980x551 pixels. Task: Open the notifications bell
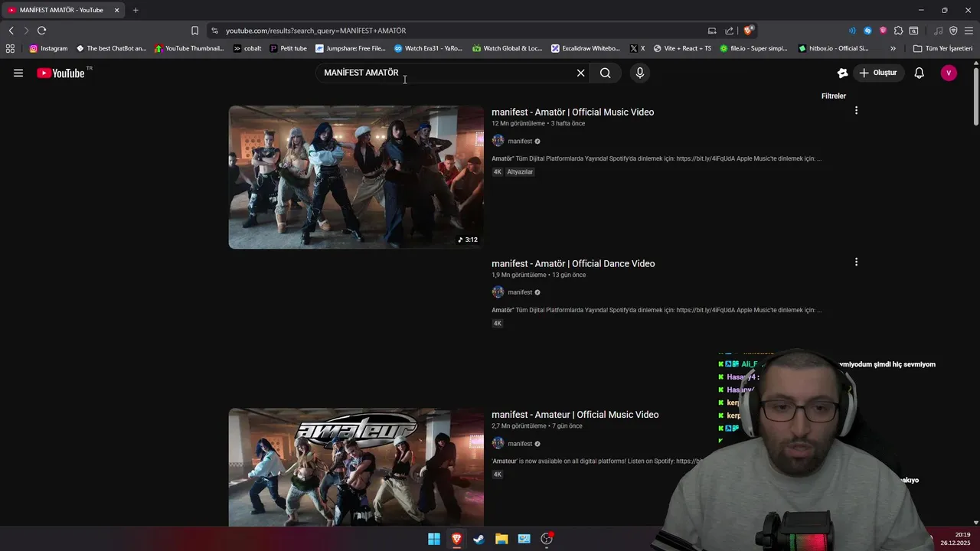tap(920, 73)
